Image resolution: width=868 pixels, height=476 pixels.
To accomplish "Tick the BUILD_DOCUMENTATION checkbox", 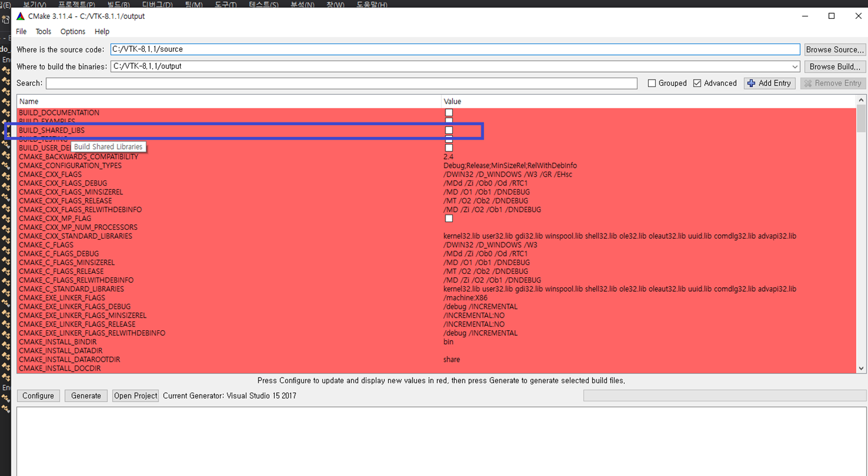I will click(x=449, y=113).
